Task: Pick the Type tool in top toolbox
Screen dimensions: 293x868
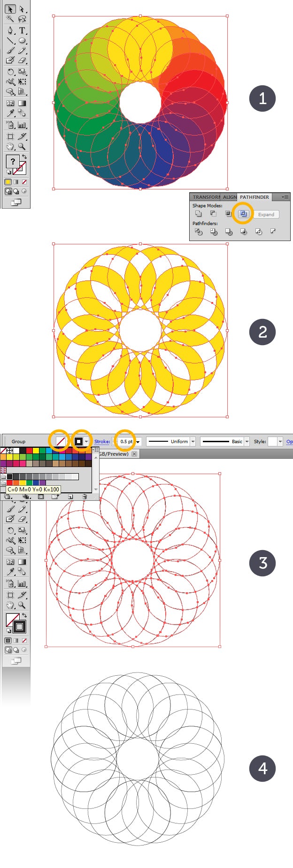Action: [22, 30]
